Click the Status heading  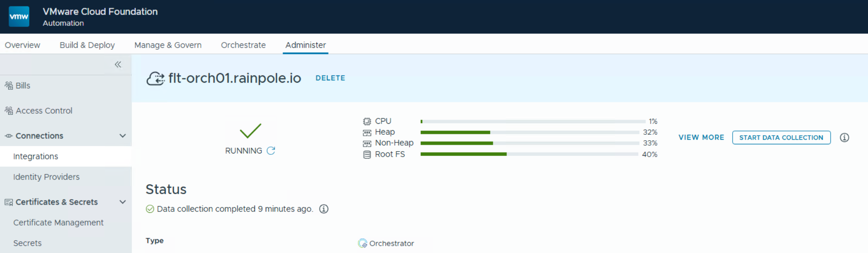pos(166,189)
